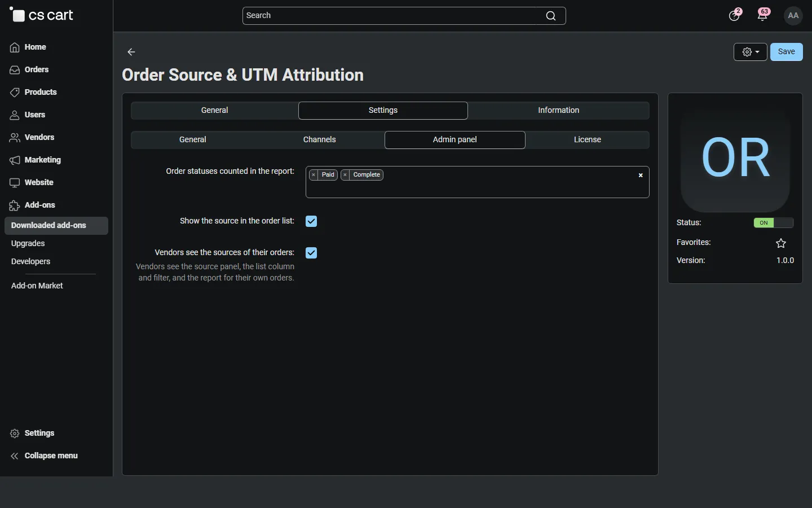The width and height of the screenshot is (812, 508).
Task: Click the search magnifier icon
Action: [551, 16]
